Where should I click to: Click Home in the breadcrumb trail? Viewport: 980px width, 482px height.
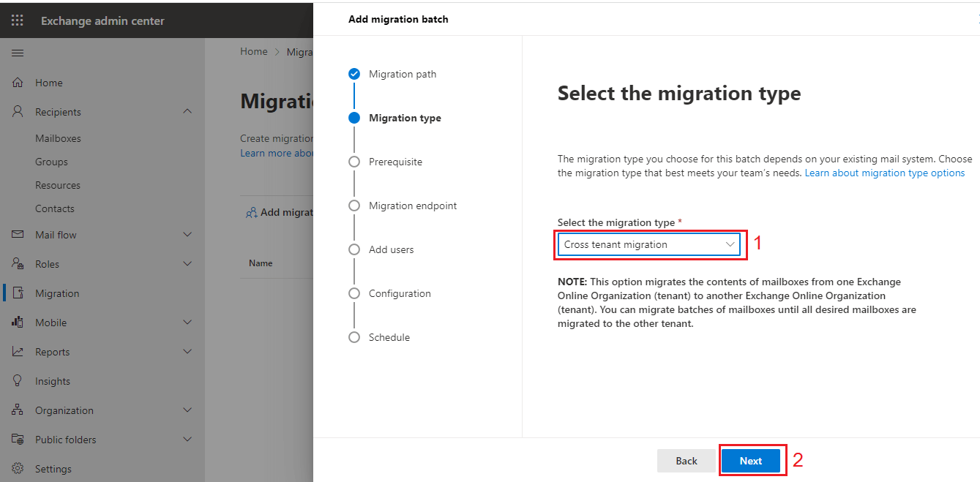253,52
